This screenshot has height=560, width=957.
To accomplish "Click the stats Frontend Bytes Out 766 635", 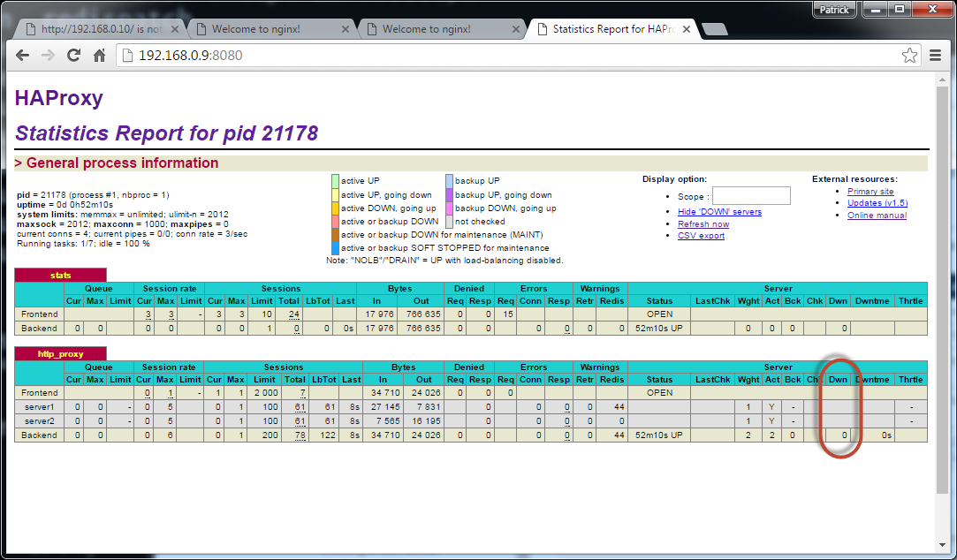I will click(x=423, y=314).
